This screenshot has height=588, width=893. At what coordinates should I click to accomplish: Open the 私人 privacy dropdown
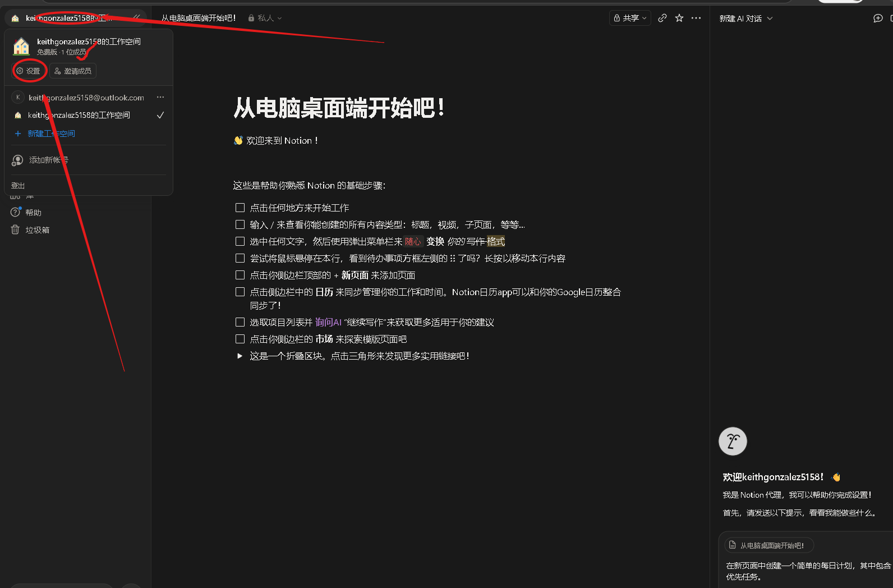click(x=265, y=18)
